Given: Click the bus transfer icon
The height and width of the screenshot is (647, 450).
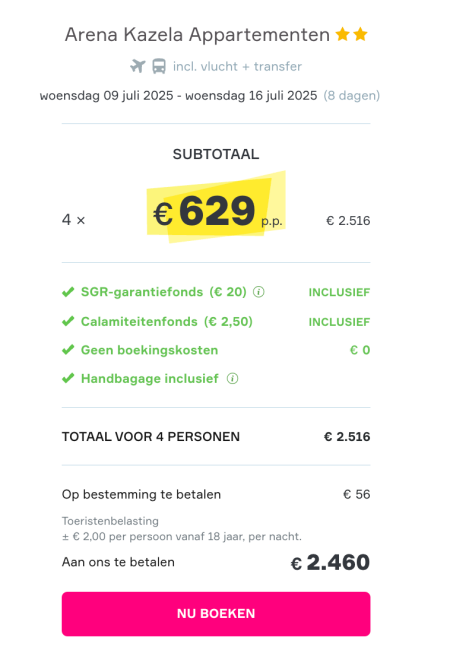Looking at the screenshot, I should coord(159,66).
